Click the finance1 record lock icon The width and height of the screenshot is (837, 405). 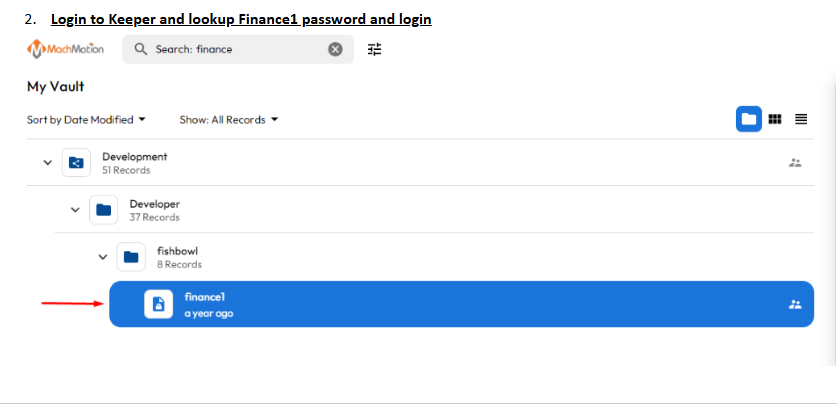(x=159, y=304)
